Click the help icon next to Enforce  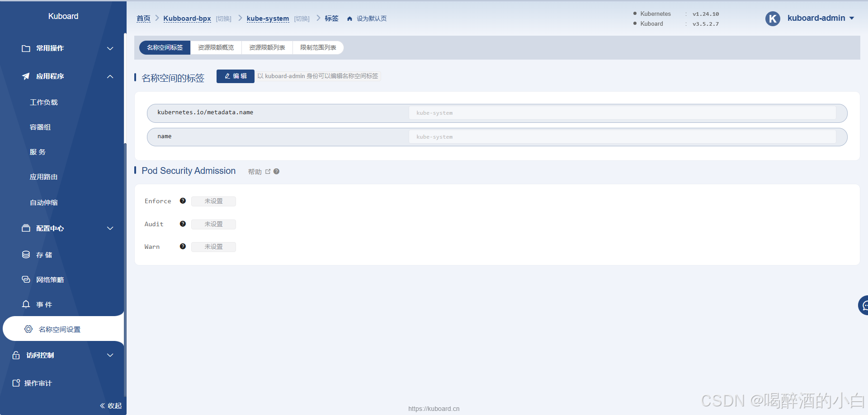(183, 201)
